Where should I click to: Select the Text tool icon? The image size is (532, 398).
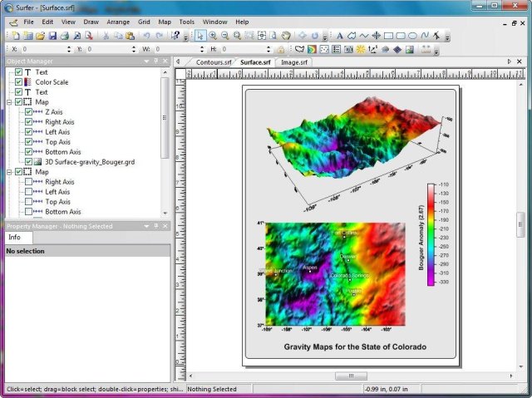(x=339, y=36)
